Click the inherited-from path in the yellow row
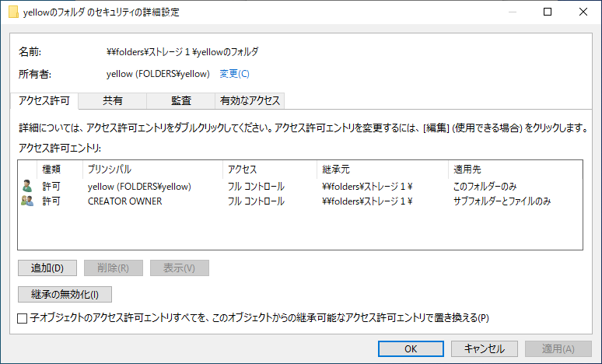 coord(367,187)
